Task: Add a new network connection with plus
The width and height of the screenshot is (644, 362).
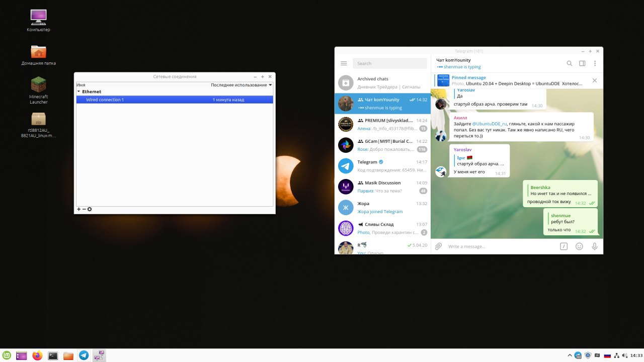Action: pos(78,209)
